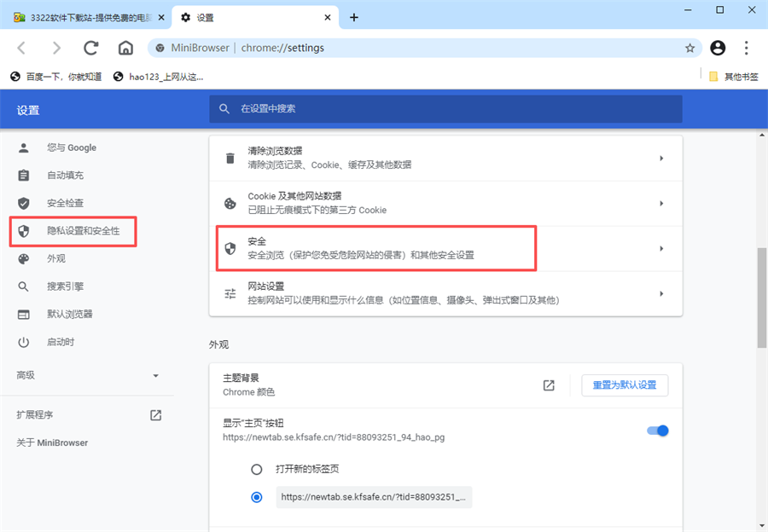Click the 重置为默认设置 button
Screen dimensions: 768x532
coord(623,385)
